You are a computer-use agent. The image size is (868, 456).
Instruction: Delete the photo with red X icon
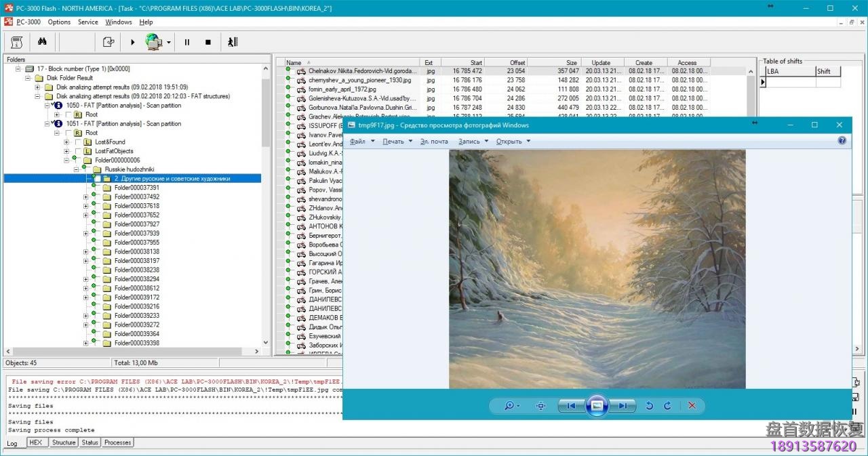point(692,406)
